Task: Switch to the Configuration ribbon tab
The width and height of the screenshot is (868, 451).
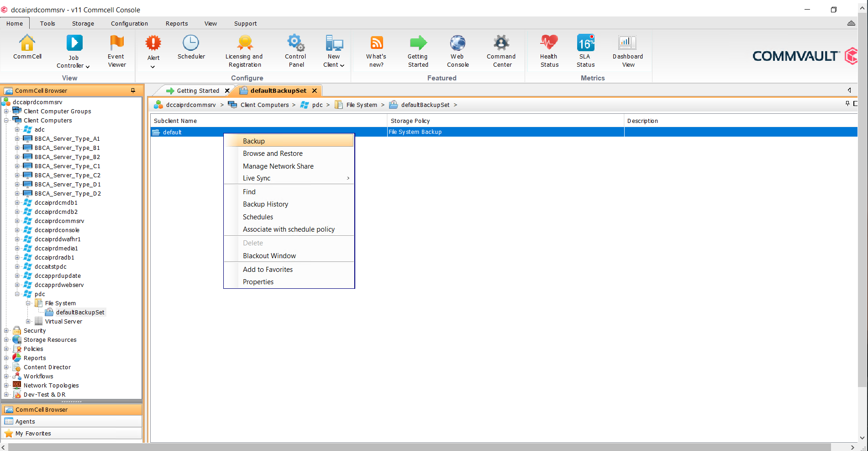Action: 129,23
